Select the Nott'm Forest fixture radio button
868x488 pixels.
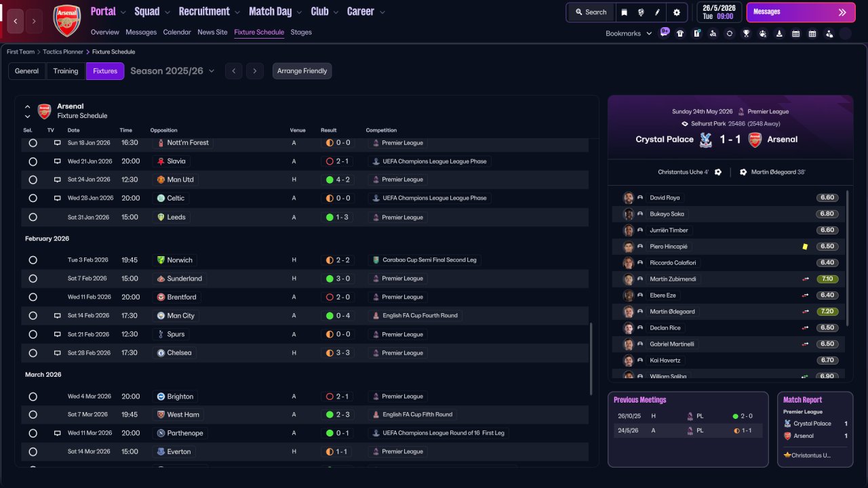(x=33, y=143)
